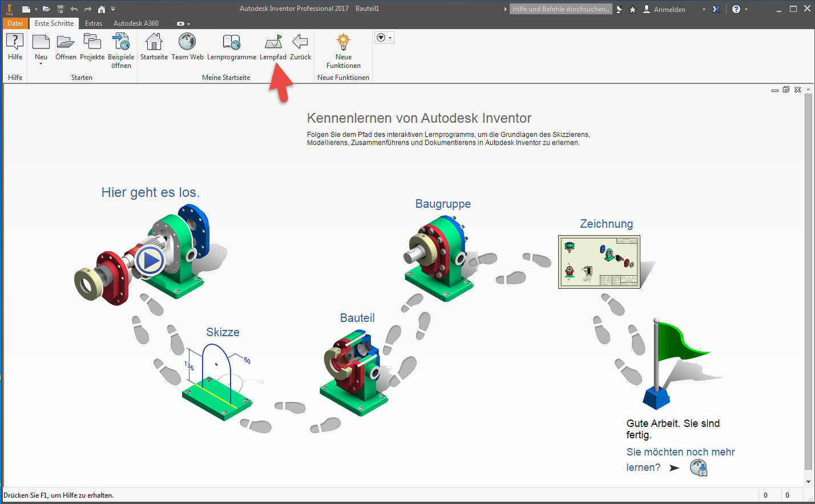This screenshot has width=815, height=504.
Task: Click the scroll up arrow of document
Action: point(808,90)
